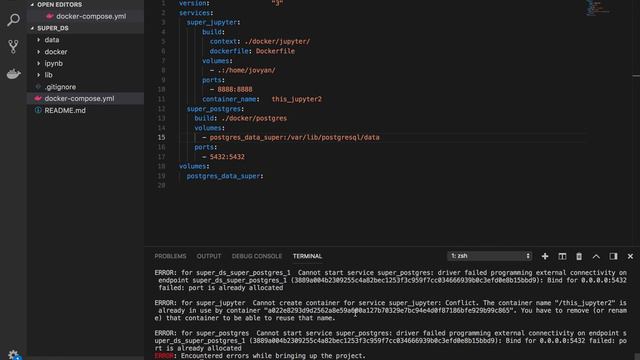Open the zsh terminal selector dropdown
640x360 pixels.
click(x=489, y=256)
